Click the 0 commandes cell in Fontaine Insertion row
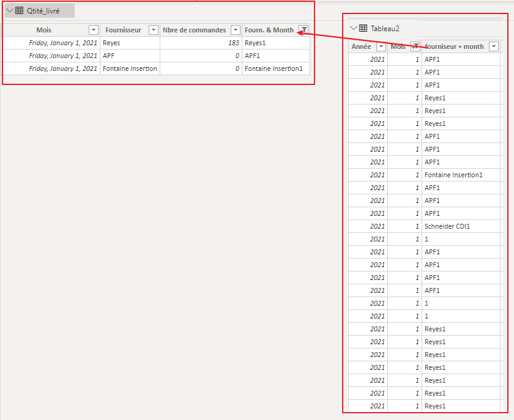The width and height of the screenshot is (514, 420). [201, 68]
